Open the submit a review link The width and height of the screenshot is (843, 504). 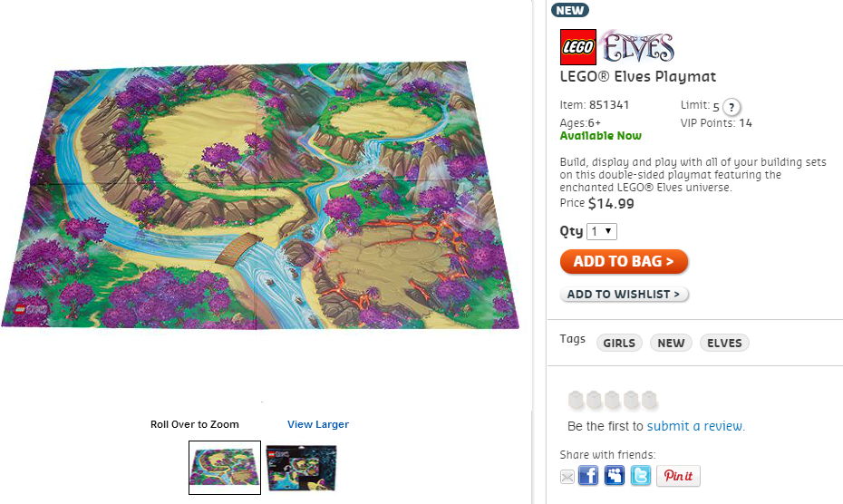pyautogui.click(x=695, y=426)
